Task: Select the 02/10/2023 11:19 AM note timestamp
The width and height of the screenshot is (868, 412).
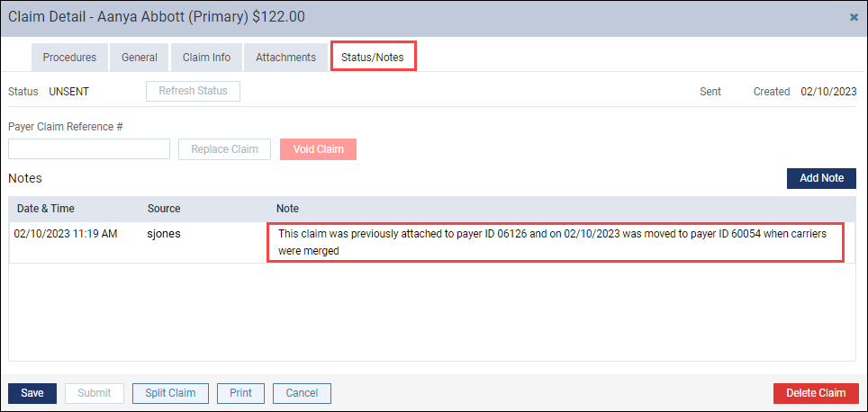Action: [x=66, y=234]
